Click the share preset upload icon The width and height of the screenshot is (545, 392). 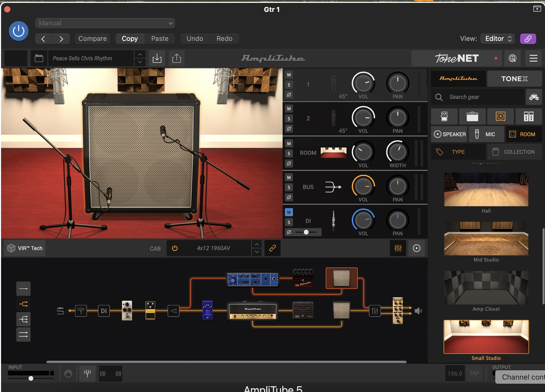coord(177,58)
